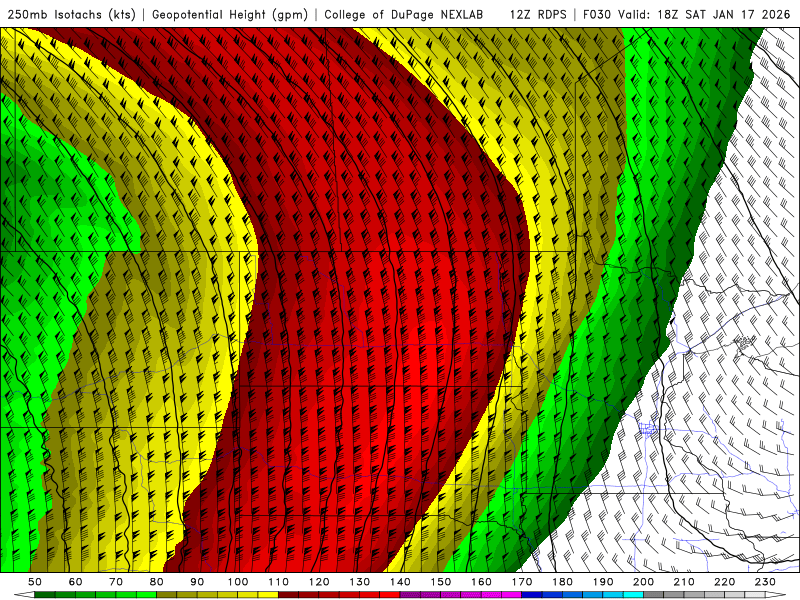This screenshot has width=800, height=600.
Task: Click the '50' color scale label
Action: (x=35, y=582)
